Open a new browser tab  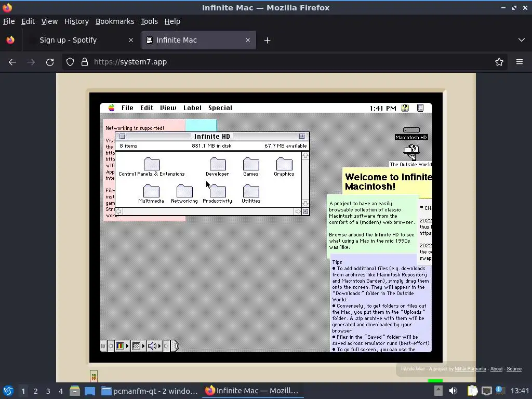coord(268,41)
